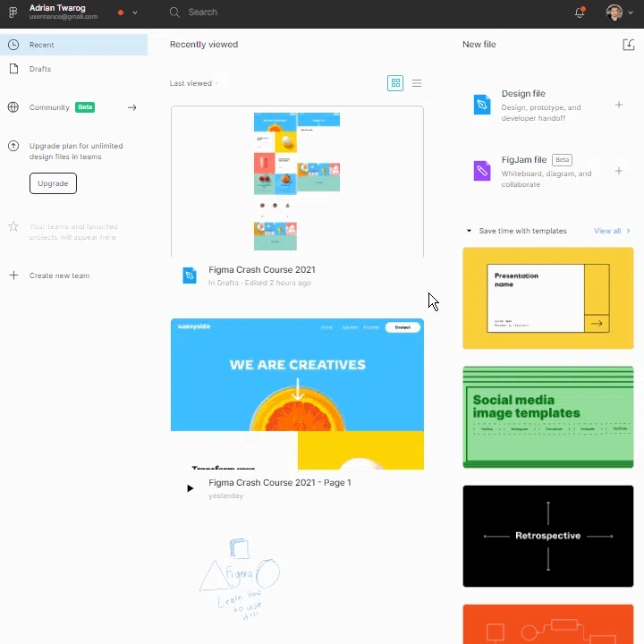This screenshot has height=644, width=644.
Task: Click the Upgrade plan for unlimited design files text
Action: click(x=76, y=151)
